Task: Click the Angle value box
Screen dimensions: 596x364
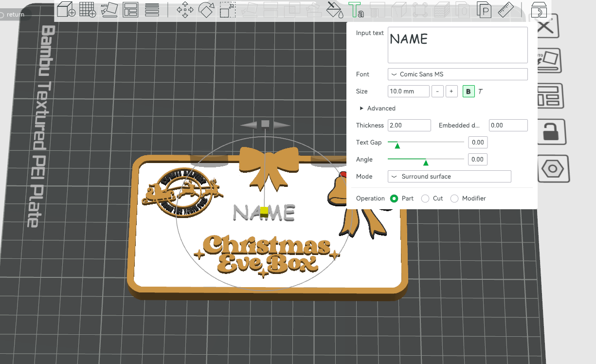Action: coord(478,160)
